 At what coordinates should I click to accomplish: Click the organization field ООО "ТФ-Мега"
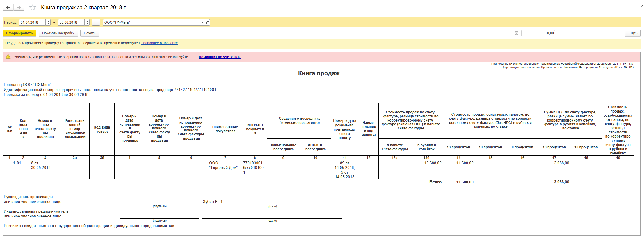click(151, 22)
